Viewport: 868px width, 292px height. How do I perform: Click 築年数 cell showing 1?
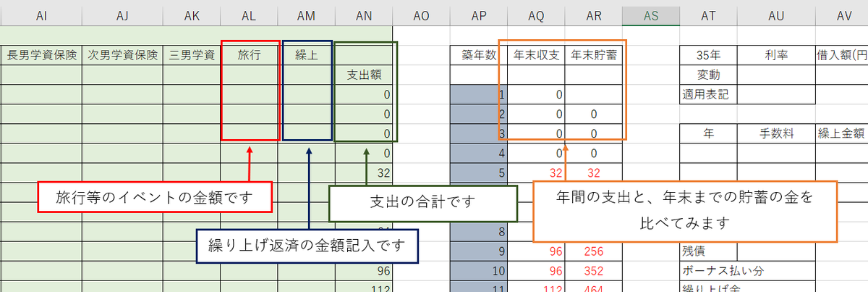479,93
